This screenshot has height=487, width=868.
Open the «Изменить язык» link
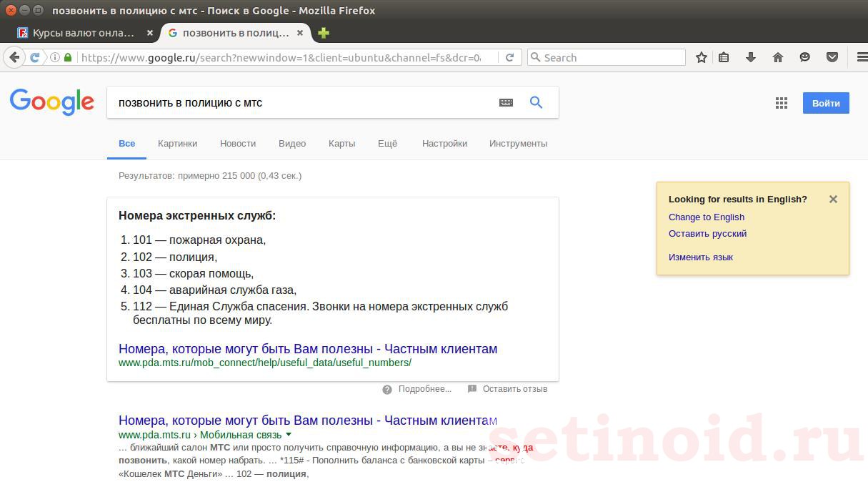[x=701, y=257]
